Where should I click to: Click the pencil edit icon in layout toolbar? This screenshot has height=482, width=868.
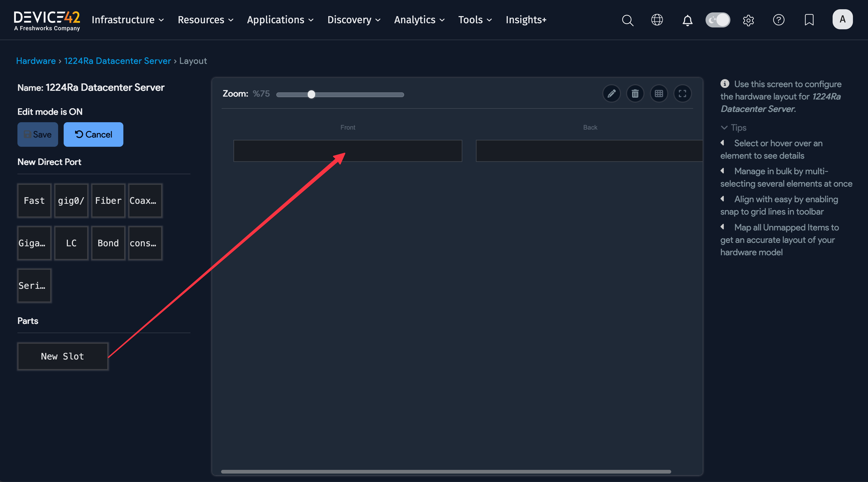pos(611,94)
